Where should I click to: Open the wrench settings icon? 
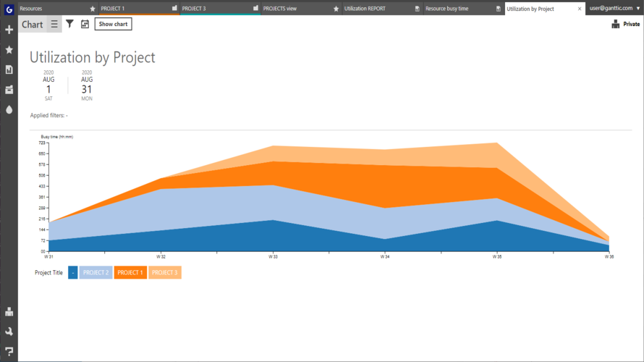click(9, 332)
